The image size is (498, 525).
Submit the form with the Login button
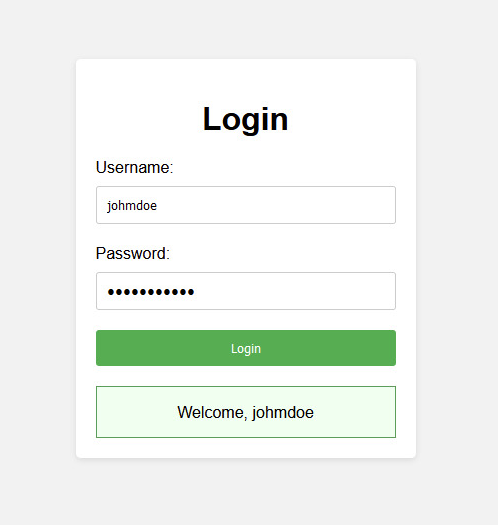(246, 348)
